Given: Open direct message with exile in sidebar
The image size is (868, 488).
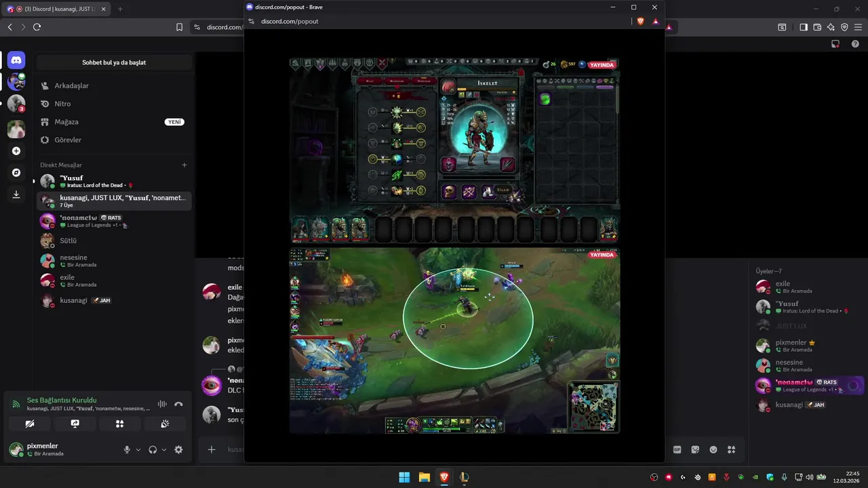Looking at the screenshot, I should [x=114, y=281].
